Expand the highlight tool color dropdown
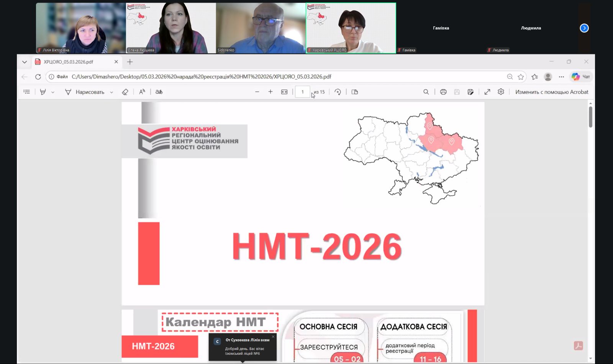Image resolution: width=613 pixels, height=364 pixels. pyautogui.click(x=53, y=92)
